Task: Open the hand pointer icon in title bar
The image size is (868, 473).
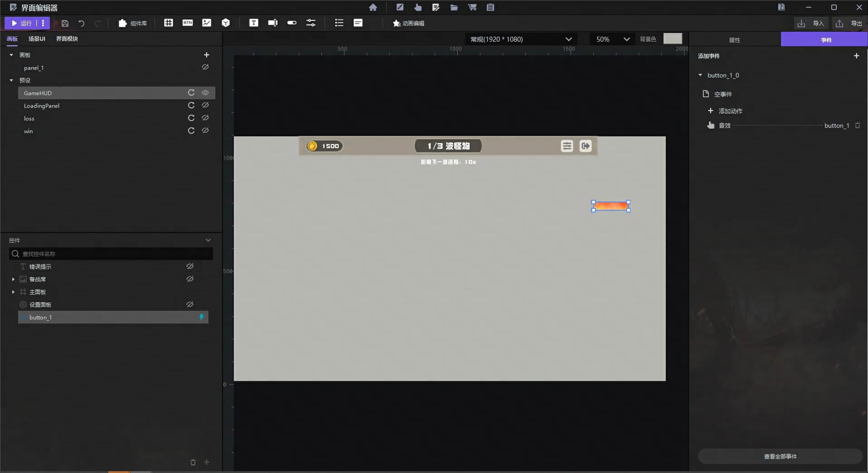Action: coord(418,7)
